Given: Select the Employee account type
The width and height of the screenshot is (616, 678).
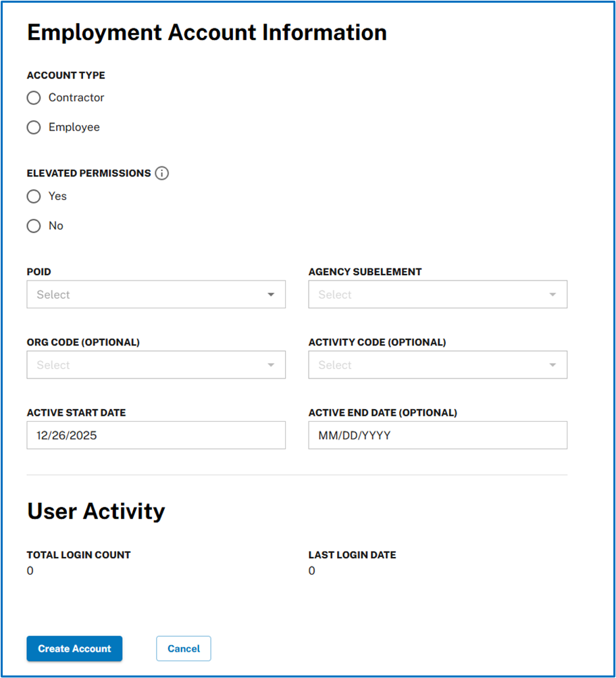Looking at the screenshot, I should tap(33, 127).
